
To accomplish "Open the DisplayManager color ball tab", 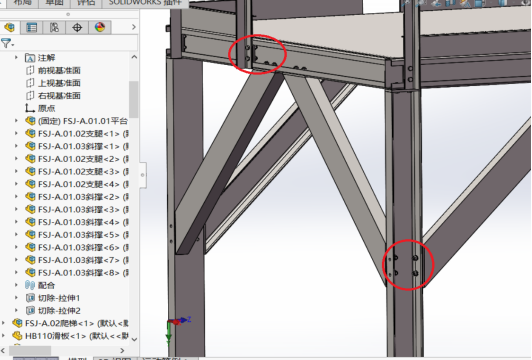I will pos(100,27).
